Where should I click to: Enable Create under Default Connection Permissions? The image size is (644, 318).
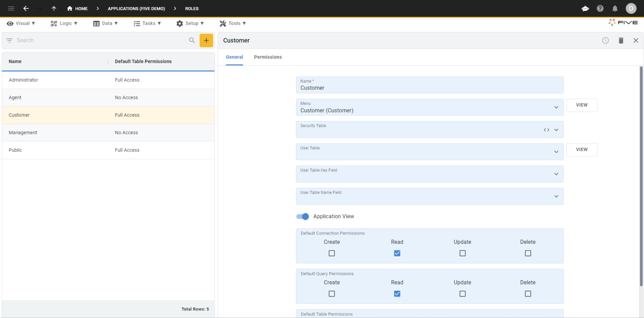332,253
